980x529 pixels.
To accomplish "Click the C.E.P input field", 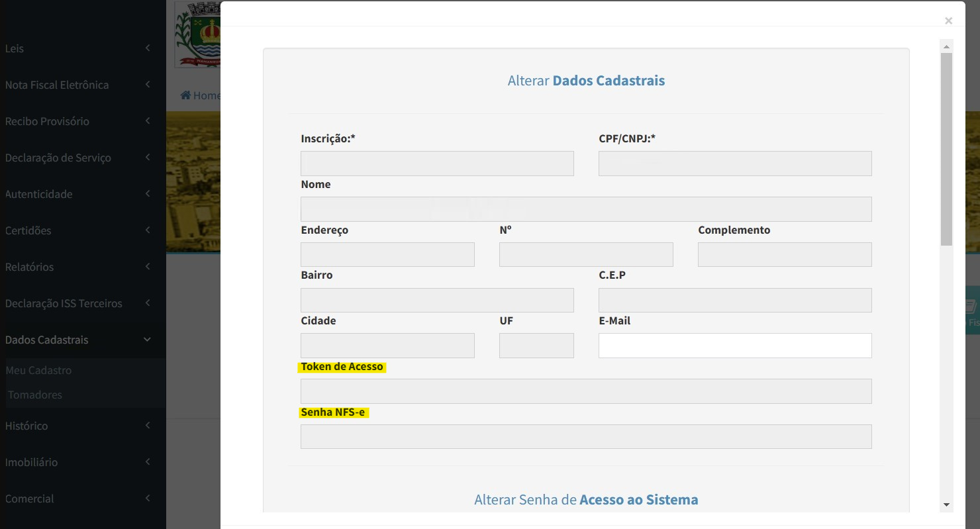I will 735,300.
